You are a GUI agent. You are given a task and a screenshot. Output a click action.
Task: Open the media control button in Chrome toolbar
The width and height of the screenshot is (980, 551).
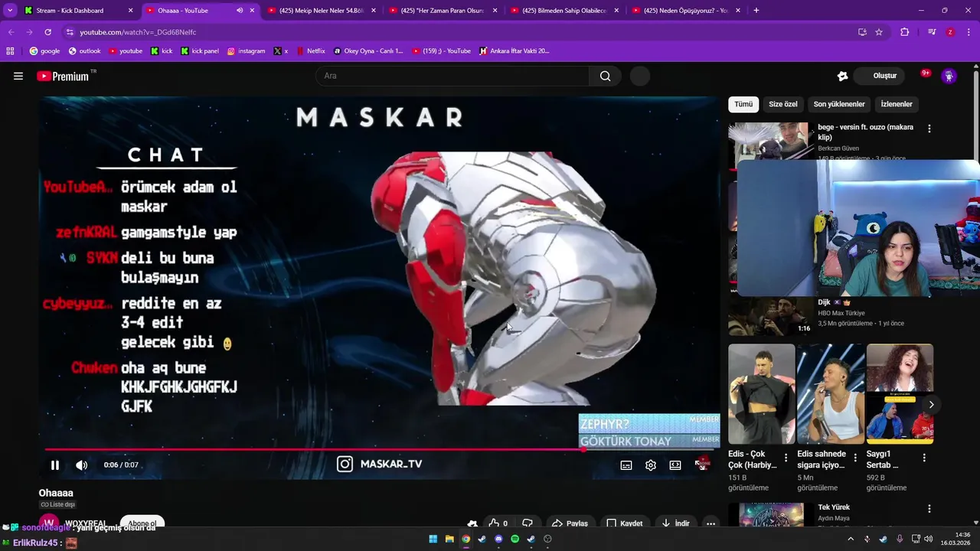tap(932, 32)
